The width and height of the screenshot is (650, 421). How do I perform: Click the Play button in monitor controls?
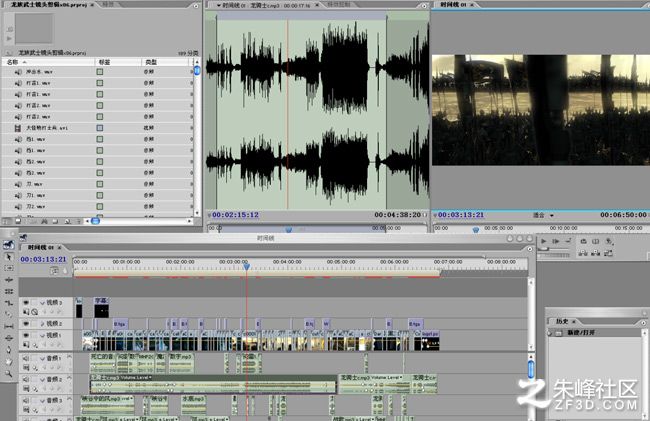(543, 241)
